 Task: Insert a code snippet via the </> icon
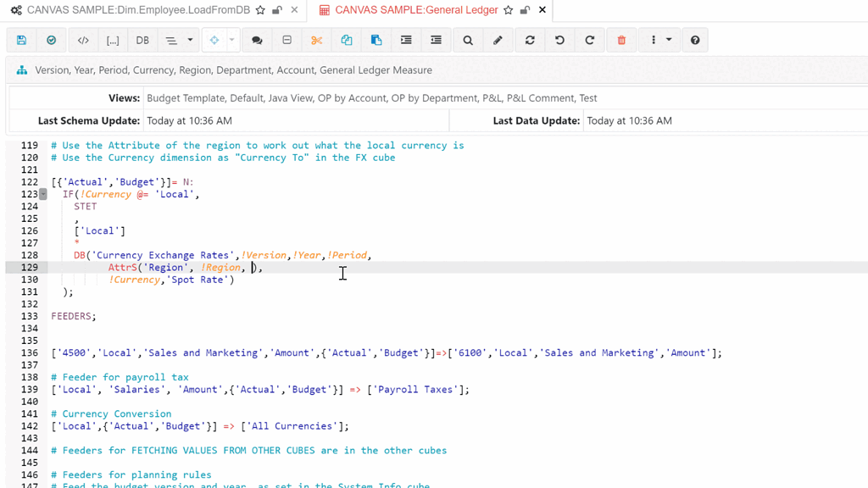click(82, 40)
